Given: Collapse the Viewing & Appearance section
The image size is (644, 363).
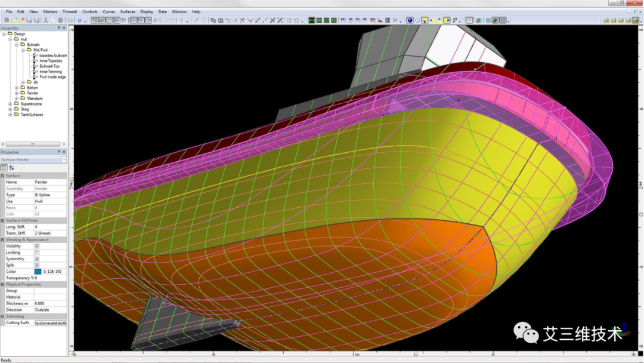Looking at the screenshot, I should coord(2,239).
